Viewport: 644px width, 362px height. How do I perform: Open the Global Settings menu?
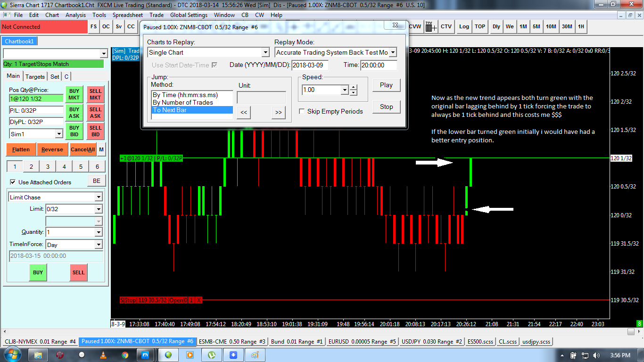pyautogui.click(x=189, y=15)
